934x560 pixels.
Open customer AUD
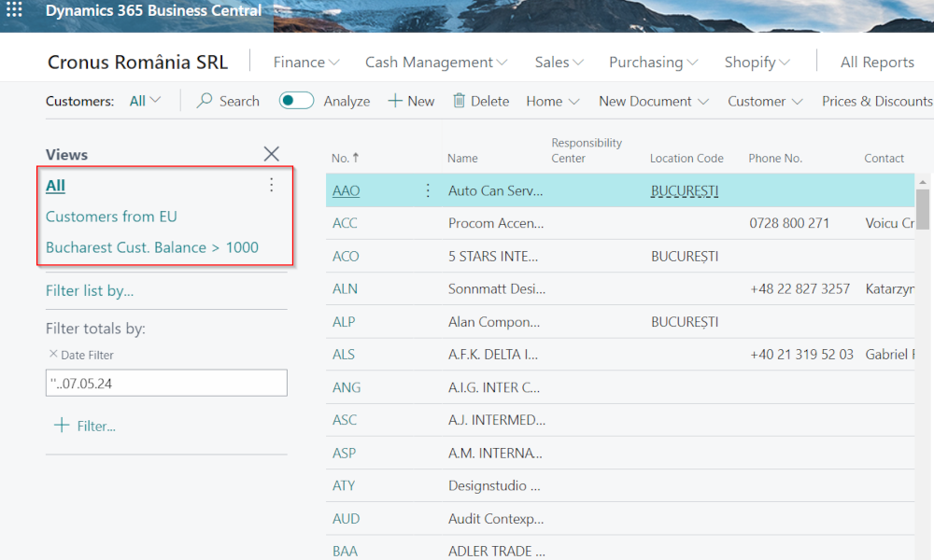[347, 518]
